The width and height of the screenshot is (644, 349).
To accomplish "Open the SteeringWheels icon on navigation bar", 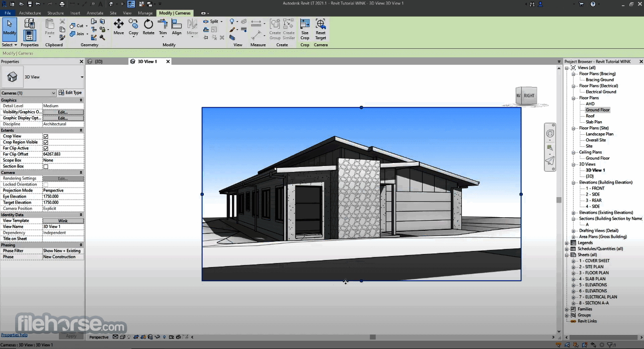I will (550, 133).
